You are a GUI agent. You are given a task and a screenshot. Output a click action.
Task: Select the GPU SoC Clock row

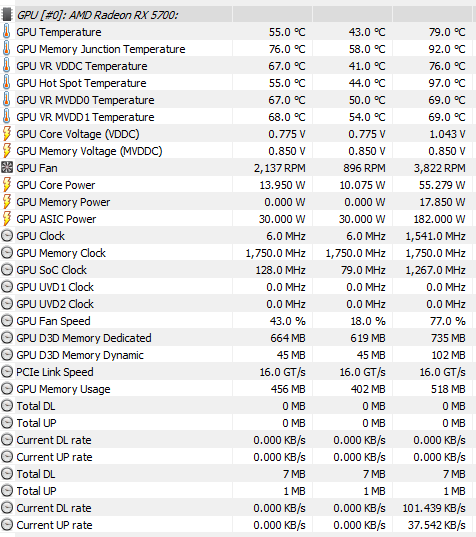(x=238, y=270)
